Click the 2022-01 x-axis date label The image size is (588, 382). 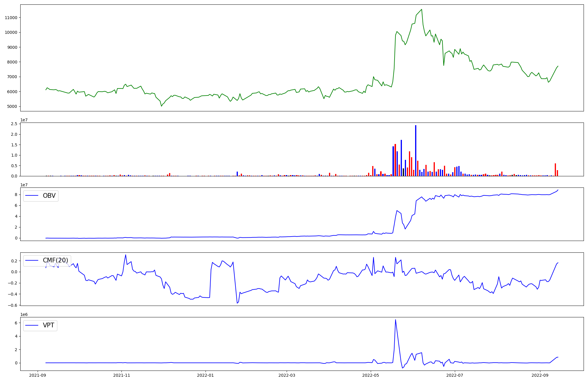(x=205, y=375)
